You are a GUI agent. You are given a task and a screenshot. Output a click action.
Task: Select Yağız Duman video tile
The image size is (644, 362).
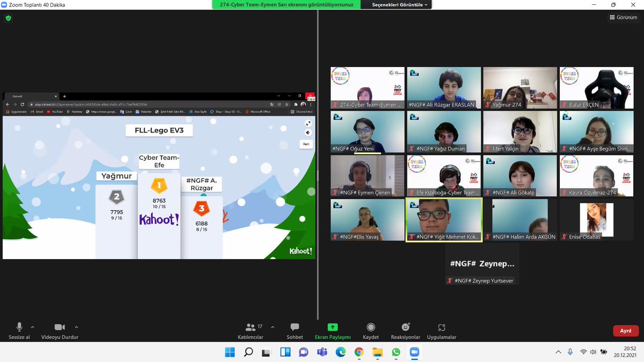(444, 132)
